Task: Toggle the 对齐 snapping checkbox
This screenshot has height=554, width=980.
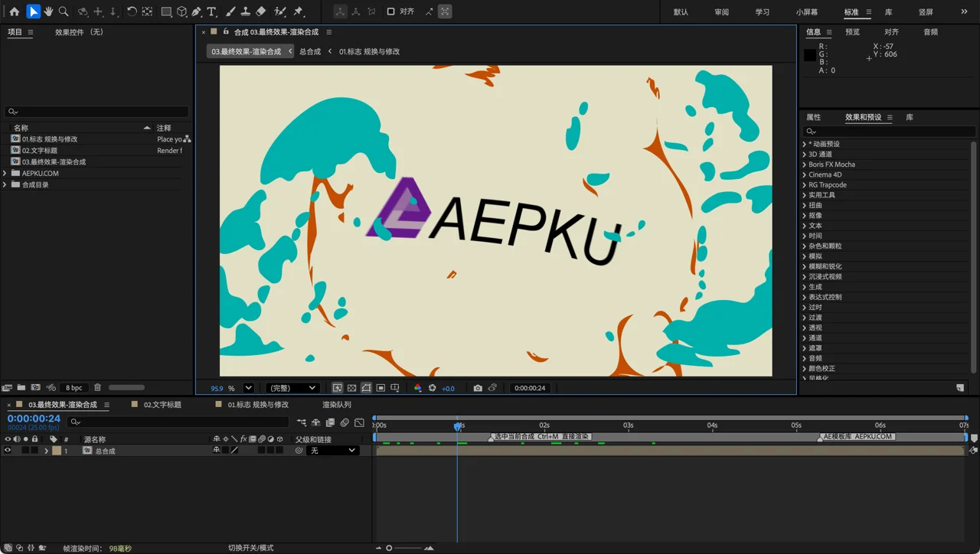Action: click(390, 11)
